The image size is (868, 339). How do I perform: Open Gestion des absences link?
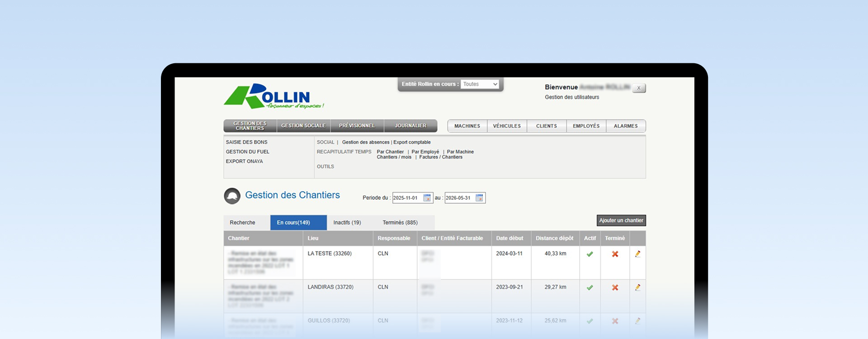tap(366, 142)
